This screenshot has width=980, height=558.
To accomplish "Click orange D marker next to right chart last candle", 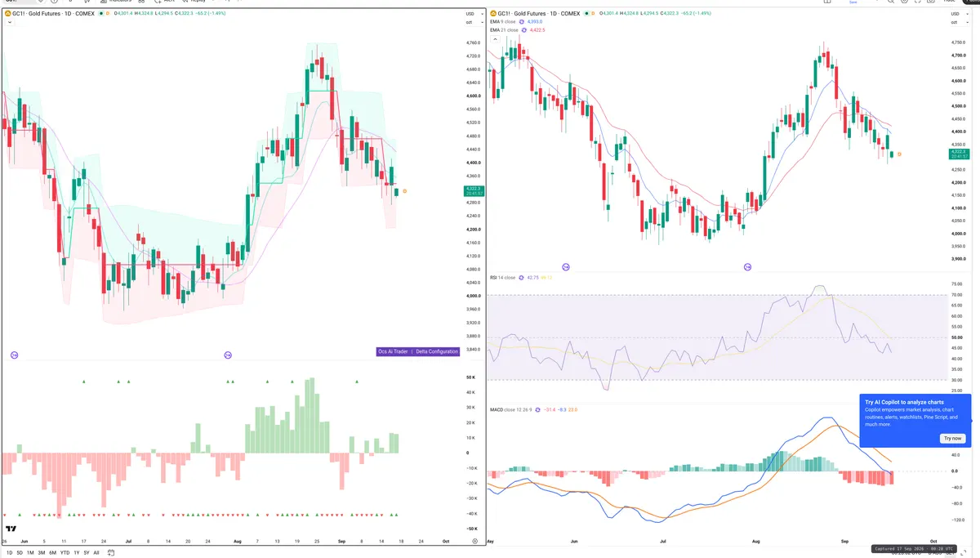I will coord(899,154).
